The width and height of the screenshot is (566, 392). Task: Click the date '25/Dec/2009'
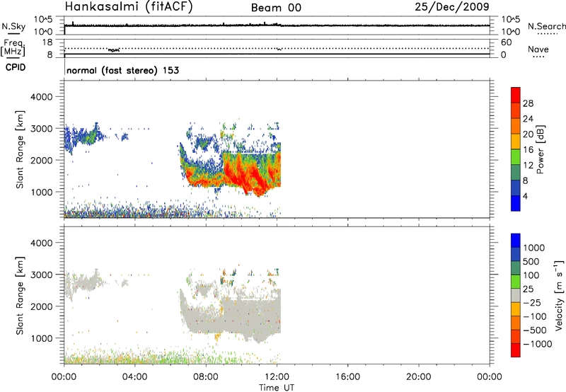tap(452, 6)
